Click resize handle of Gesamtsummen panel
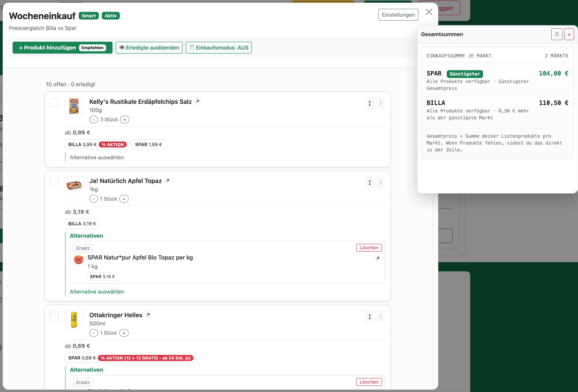 [x=576, y=191]
